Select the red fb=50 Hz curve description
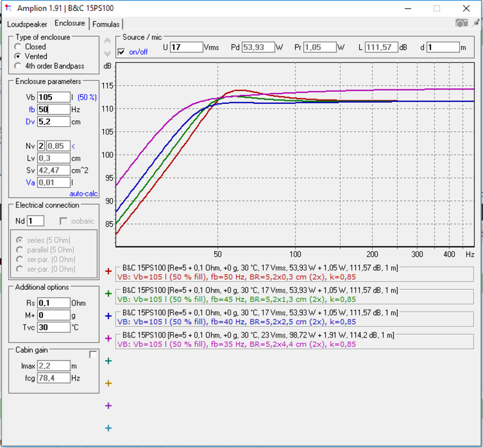483x448 pixels. [x=237, y=277]
